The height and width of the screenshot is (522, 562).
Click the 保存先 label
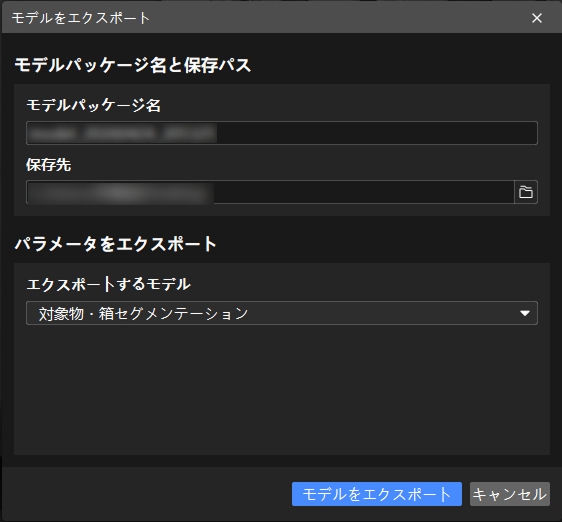(x=48, y=165)
